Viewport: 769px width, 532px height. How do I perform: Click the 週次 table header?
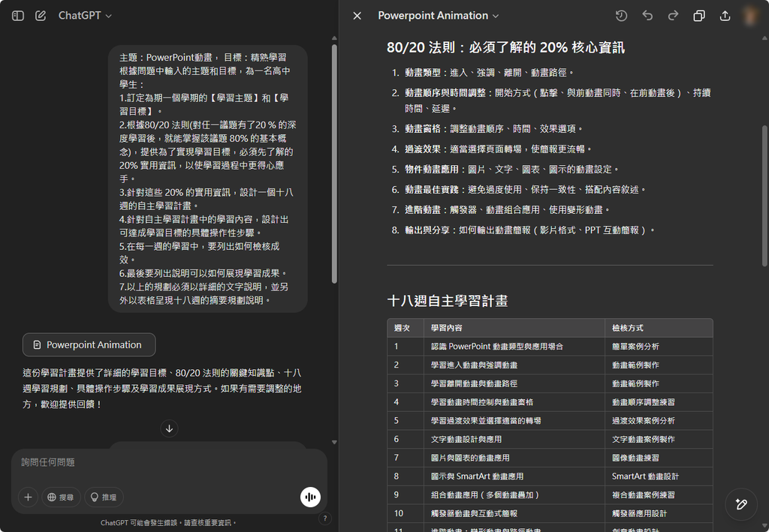406,328
